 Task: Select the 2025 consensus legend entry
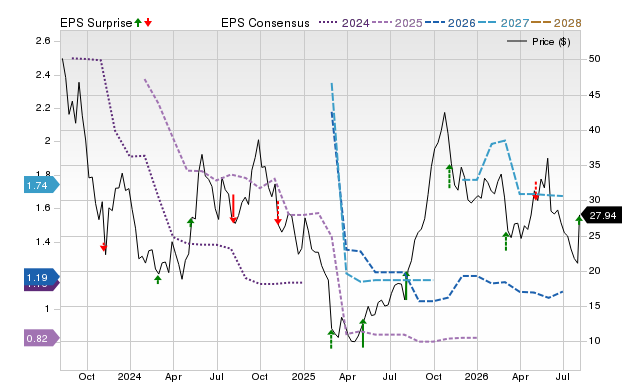(x=397, y=23)
